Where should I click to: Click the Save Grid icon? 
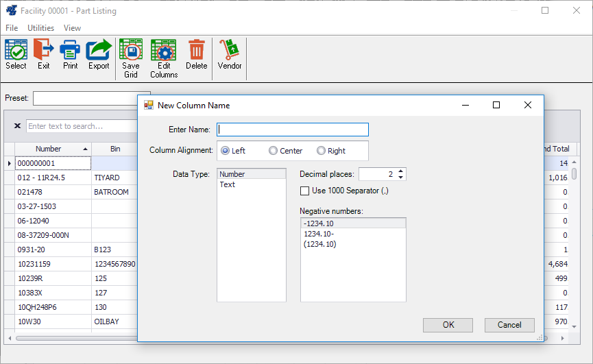click(131, 51)
